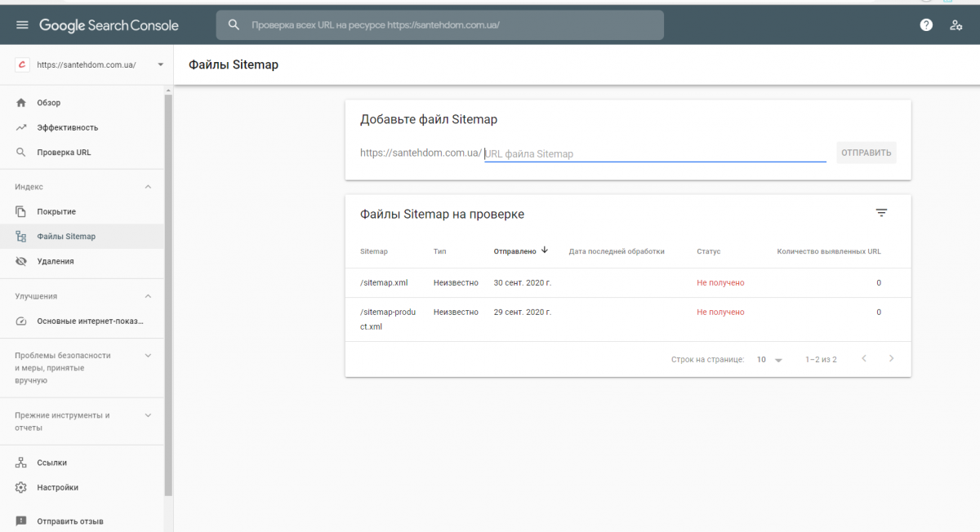Click Количество выявленных URL column header
980x532 pixels.
click(829, 251)
